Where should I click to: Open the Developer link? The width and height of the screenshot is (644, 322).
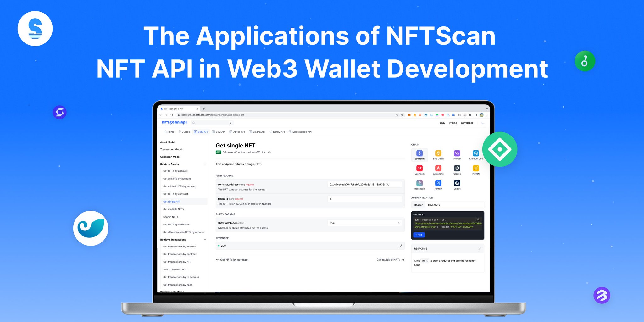coord(467,123)
